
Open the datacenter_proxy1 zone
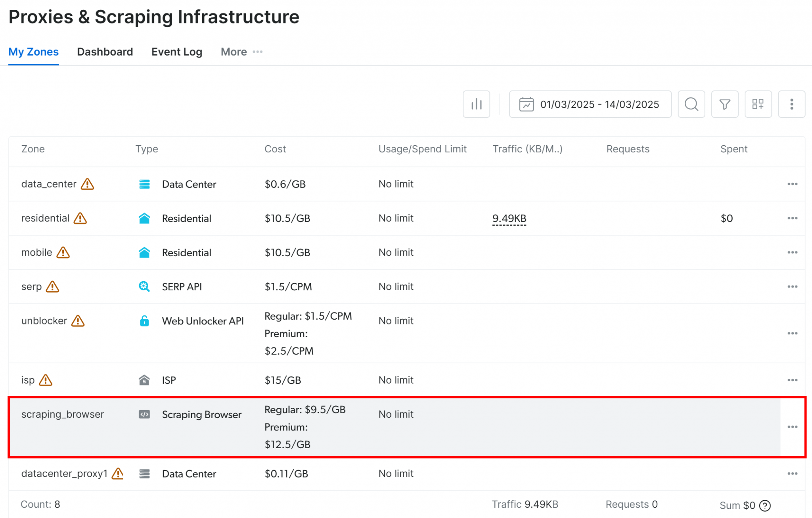coord(64,474)
